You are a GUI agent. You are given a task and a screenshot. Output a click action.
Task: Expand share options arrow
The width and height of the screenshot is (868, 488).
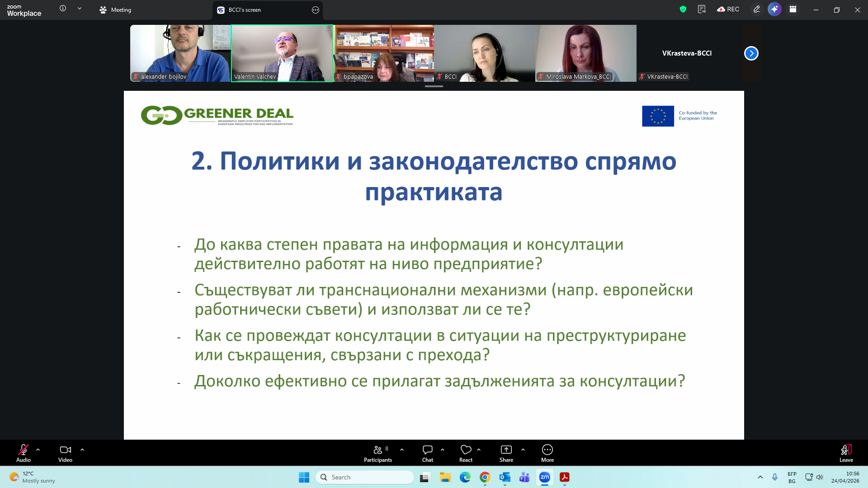tap(523, 450)
